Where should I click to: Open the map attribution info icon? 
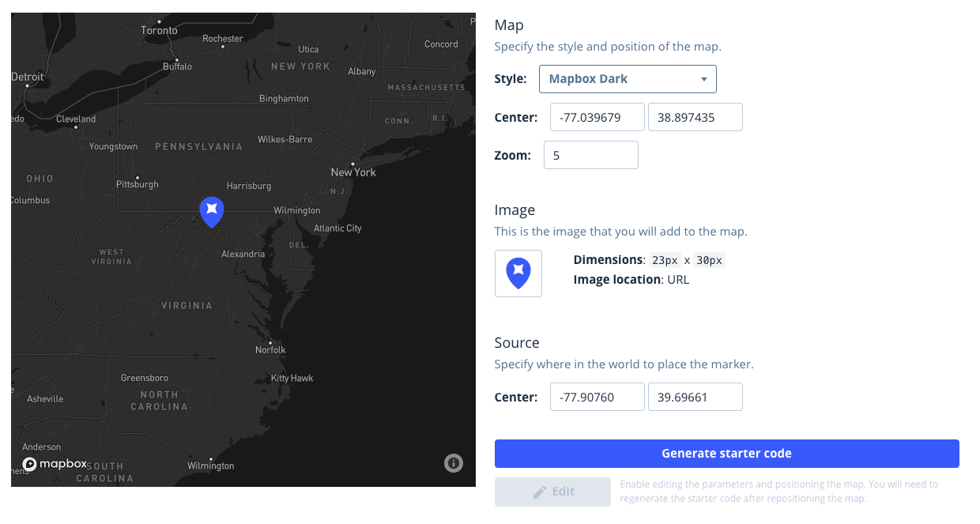[x=454, y=463]
